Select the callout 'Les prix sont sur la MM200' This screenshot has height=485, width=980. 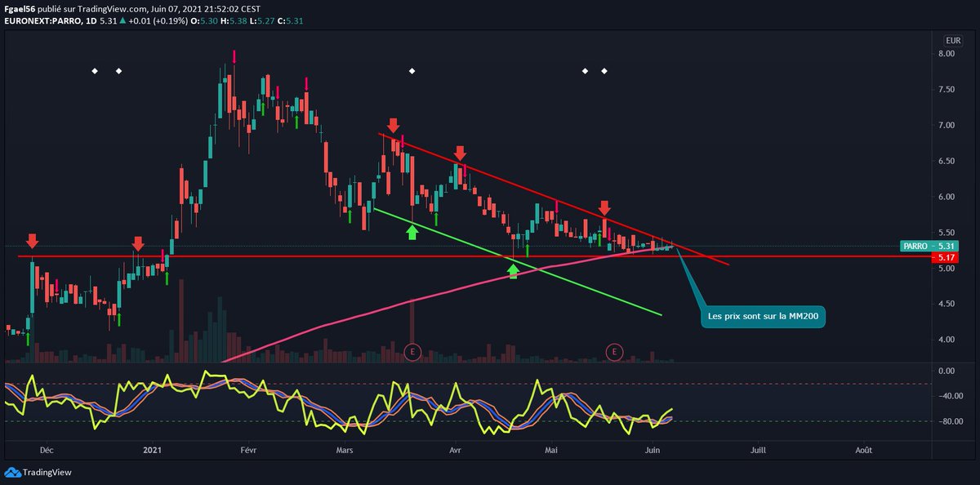[763, 316]
